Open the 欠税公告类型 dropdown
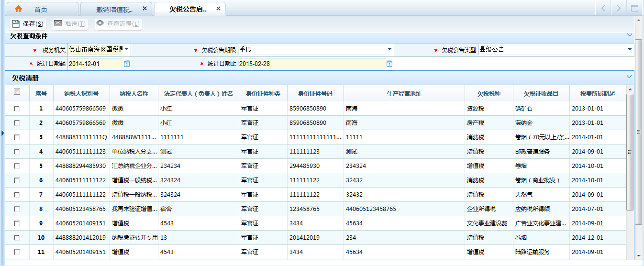Screen dimensions: 644x266 [x=630, y=49]
